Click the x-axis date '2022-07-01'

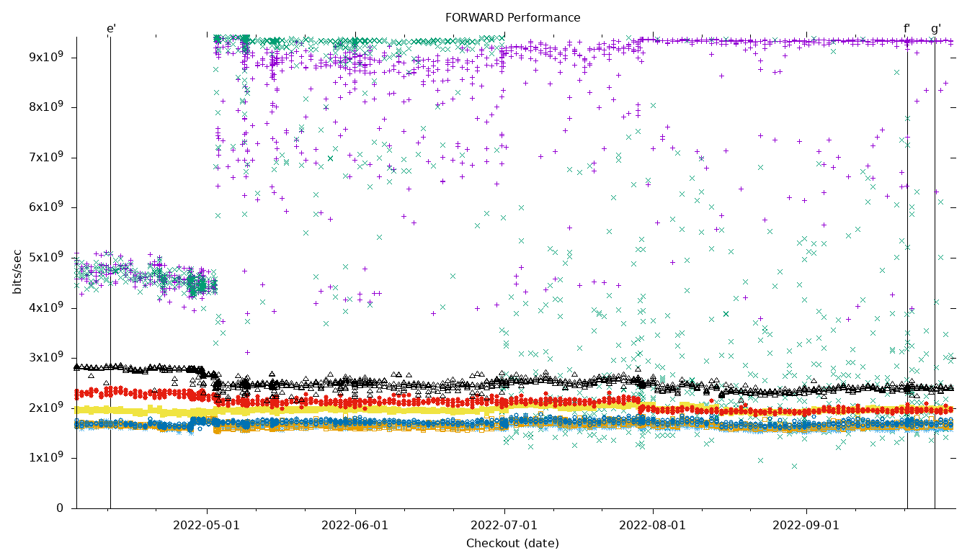click(504, 526)
